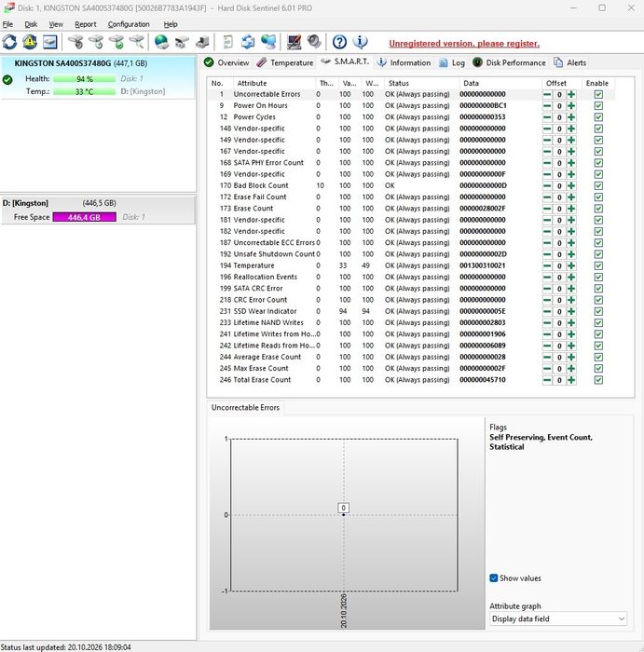Click the Offset value field for Power Cycles

pos(559,117)
